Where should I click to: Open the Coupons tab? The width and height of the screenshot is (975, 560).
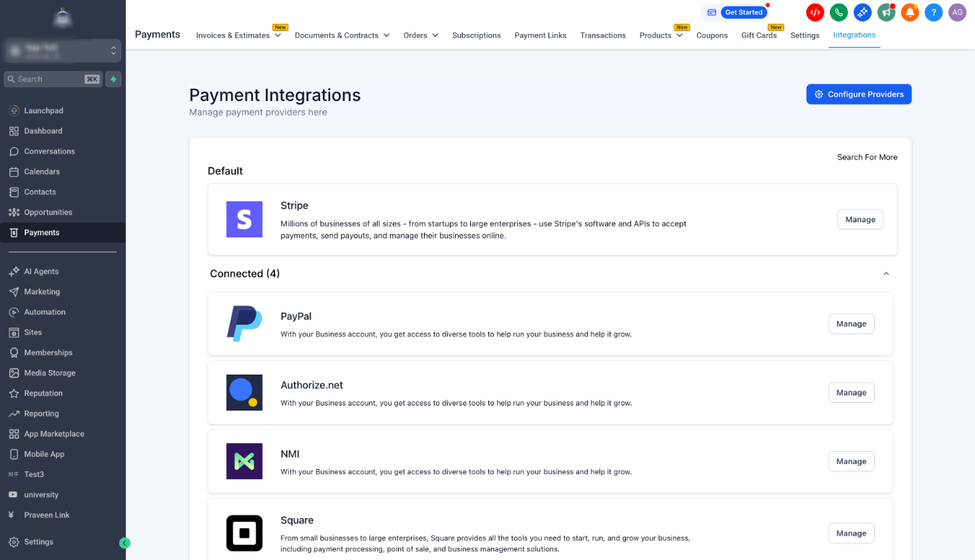tap(712, 35)
